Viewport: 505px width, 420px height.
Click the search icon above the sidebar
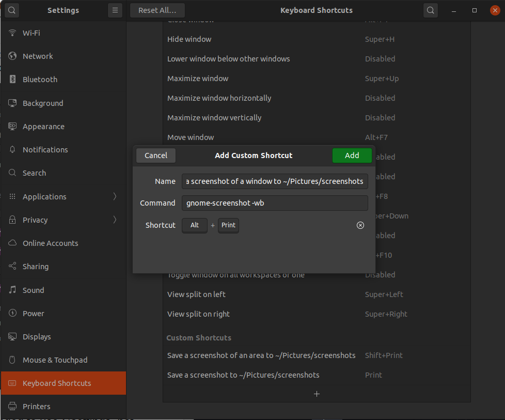(x=11, y=10)
